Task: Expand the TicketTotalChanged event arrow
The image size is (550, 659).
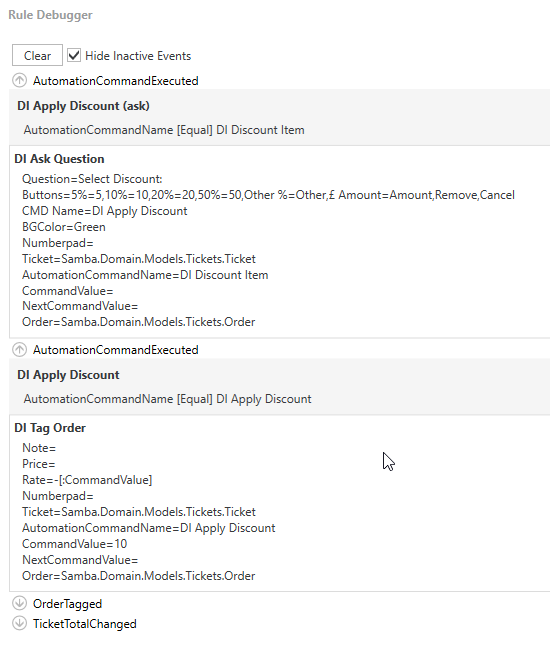Action: click(19, 623)
